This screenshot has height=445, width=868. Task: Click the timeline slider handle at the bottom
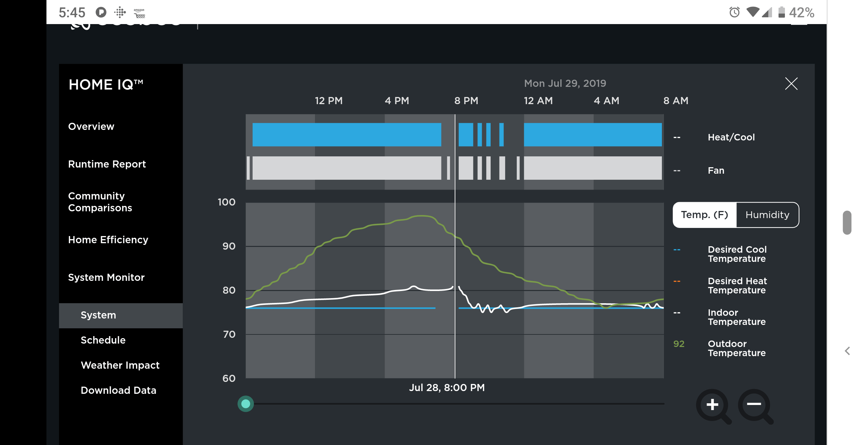pyautogui.click(x=246, y=404)
